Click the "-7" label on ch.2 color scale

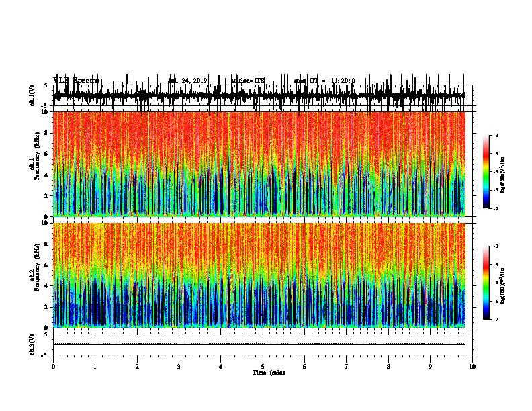click(x=495, y=319)
